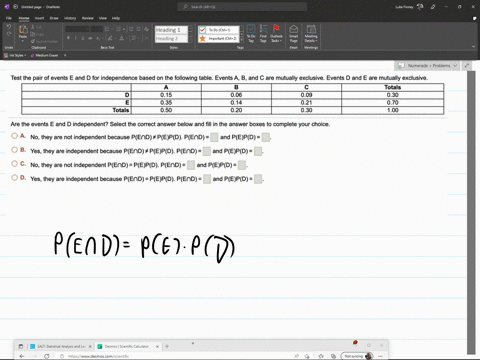Open the font size dropdown
The image size is (480, 360).
pyautogui.click(x=97, y=29)
